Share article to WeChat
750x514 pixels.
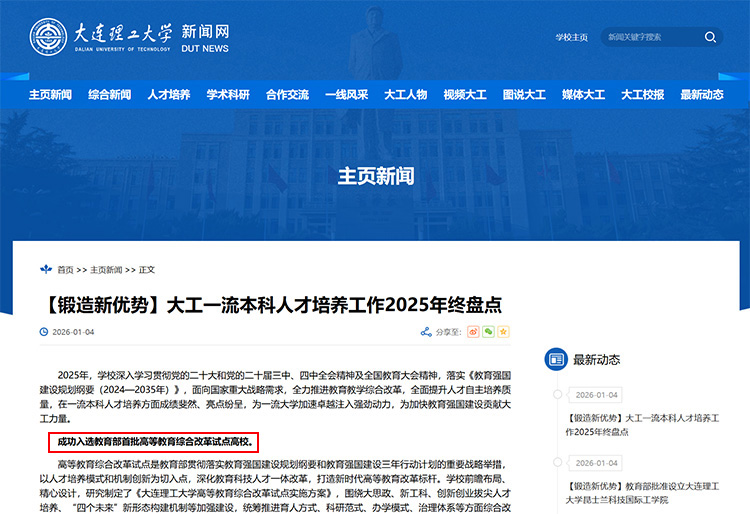pos(488,331)
